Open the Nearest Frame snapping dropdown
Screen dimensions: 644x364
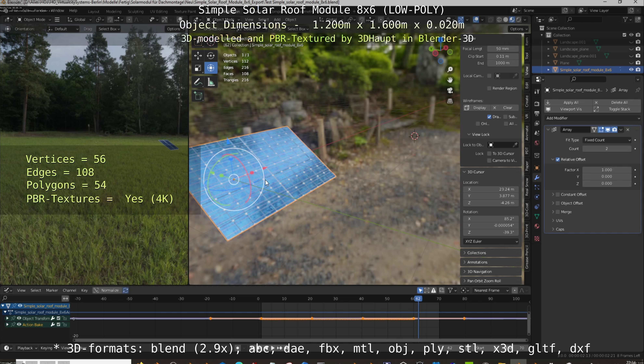click(491, 291)
